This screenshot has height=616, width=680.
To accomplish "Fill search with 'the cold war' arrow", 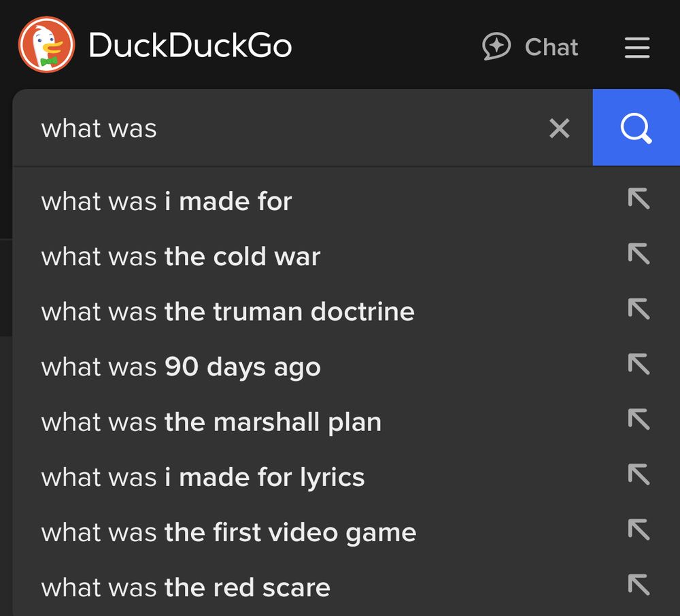I will point(639,254).
